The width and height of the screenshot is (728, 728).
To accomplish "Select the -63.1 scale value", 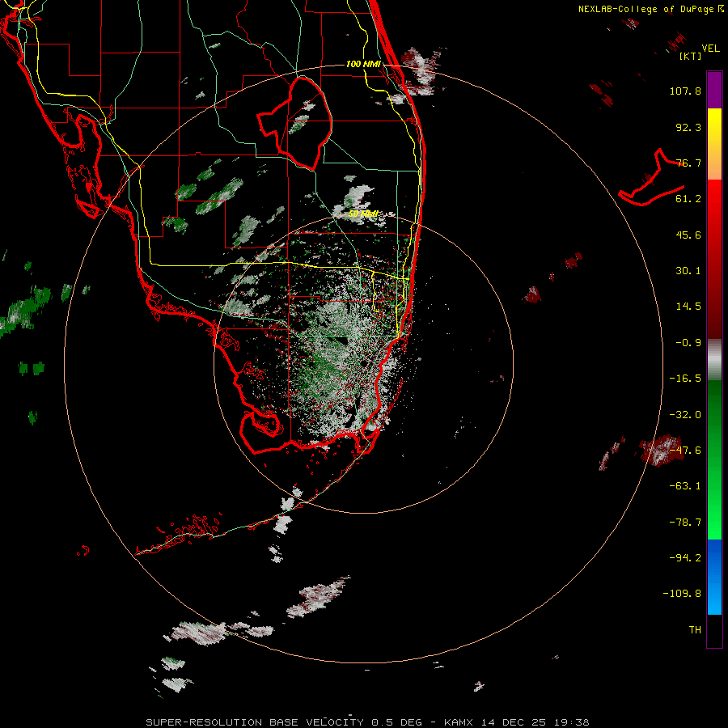I will (x=685, y=486).
